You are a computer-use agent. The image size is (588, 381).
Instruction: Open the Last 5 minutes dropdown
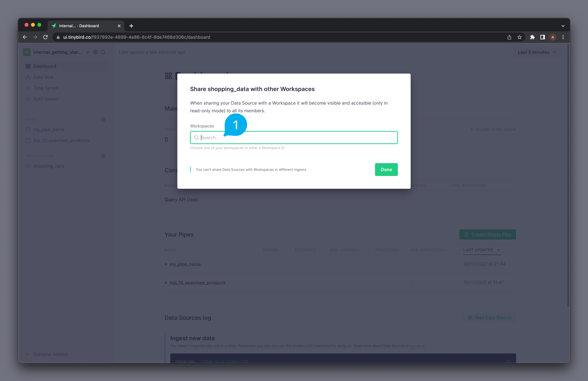537,52
